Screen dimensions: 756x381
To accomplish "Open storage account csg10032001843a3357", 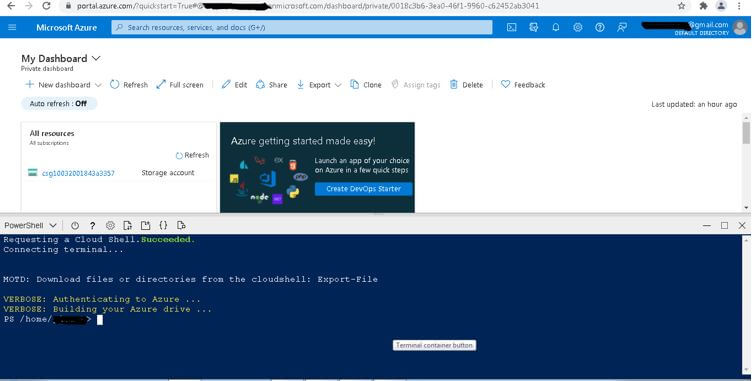I will click(x=78, y=173).
